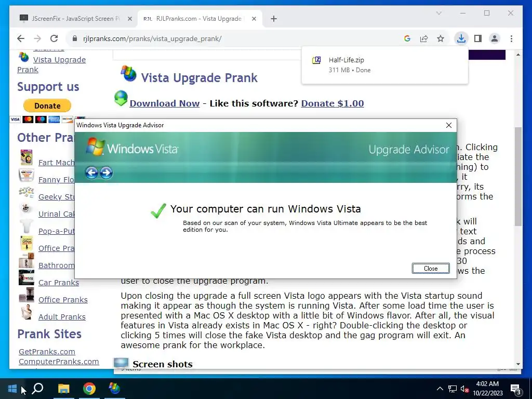
Task: Click the Download Now link
Action: (x=165, y=103)
